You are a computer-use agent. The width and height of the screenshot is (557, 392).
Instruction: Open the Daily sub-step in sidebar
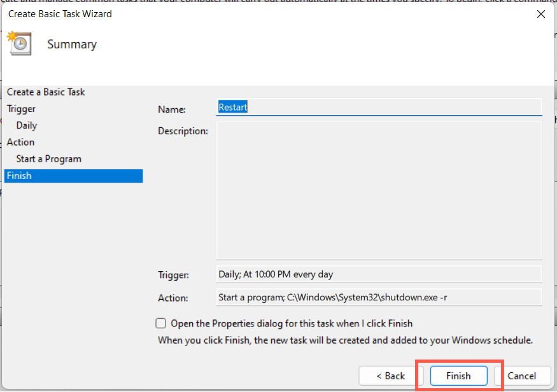[x=27, y=125]
